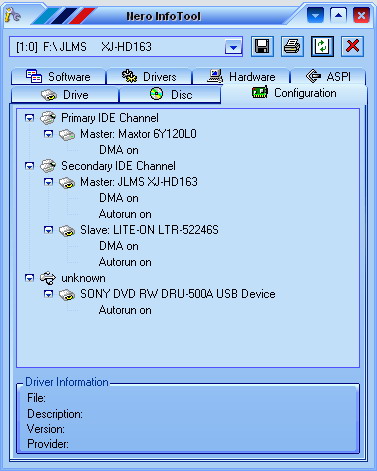Click the Drivers tab's gears icon
The image size is (377, 471).
coord(129,76)
